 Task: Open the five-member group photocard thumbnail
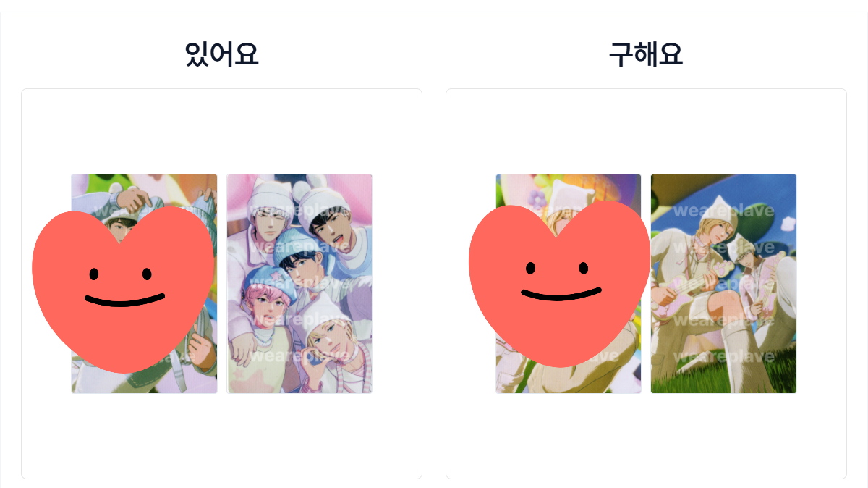click(x=299, y=284)
